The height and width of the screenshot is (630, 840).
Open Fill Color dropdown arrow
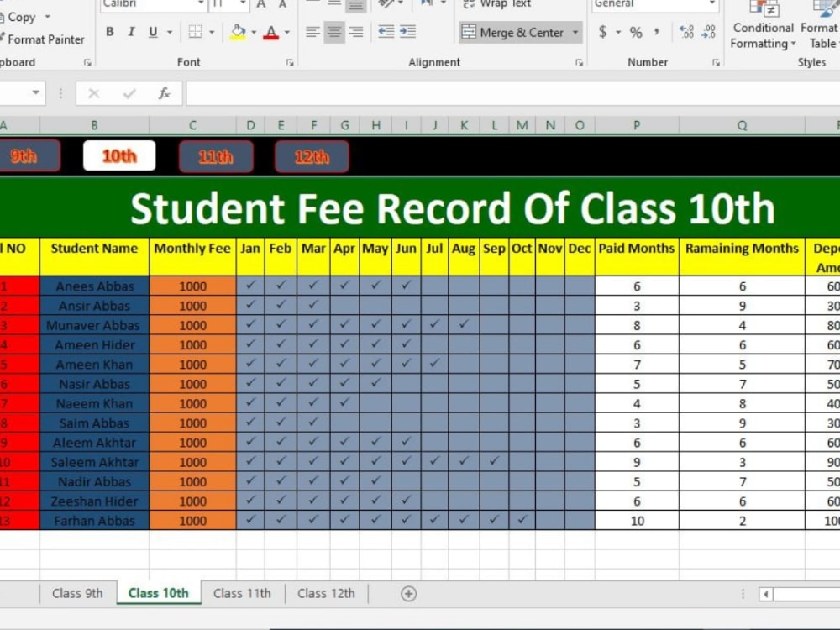[x=254, y=32]
